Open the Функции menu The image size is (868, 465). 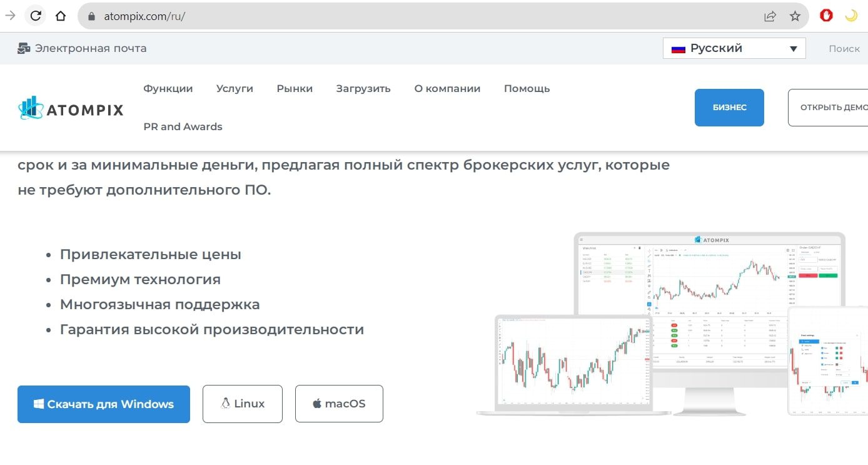click(x=168, y=89)
